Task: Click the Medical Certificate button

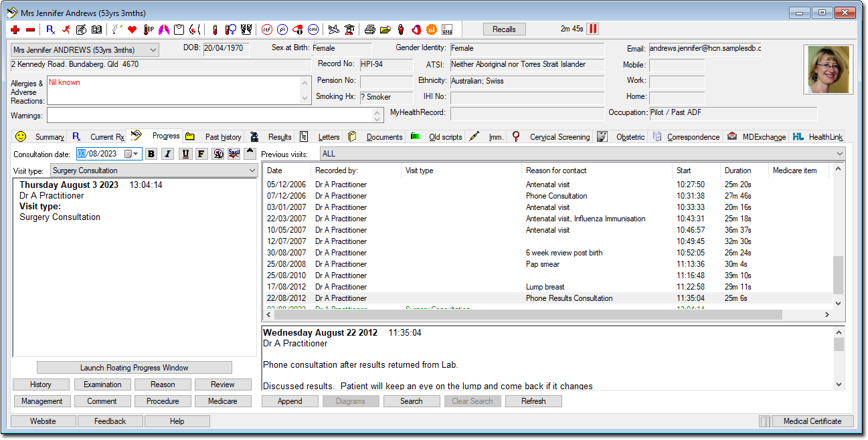Action: [x=812, y=421]
